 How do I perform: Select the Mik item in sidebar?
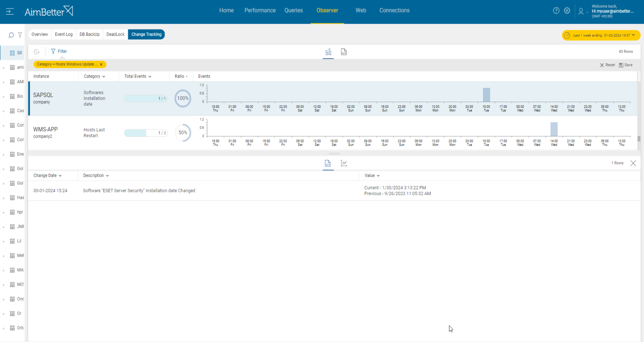17,270
